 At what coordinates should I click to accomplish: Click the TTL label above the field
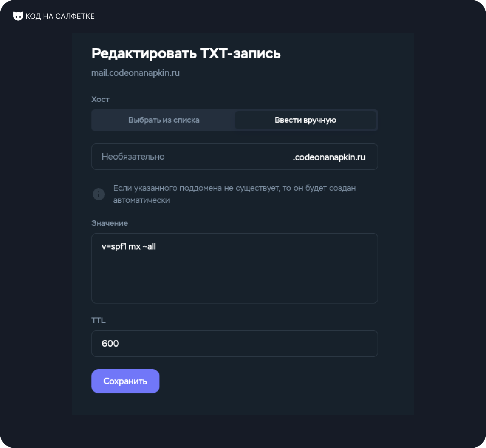[99, 320]
